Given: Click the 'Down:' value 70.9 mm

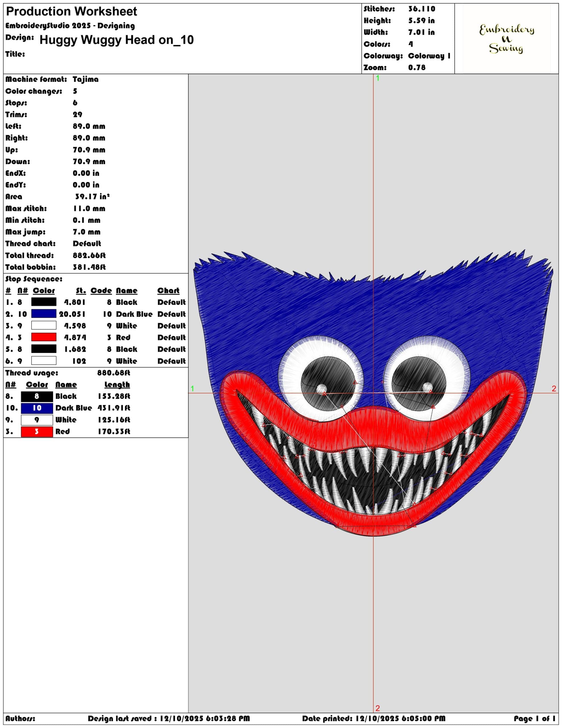Looking at the screenshot, I should (x=89, y=162).
